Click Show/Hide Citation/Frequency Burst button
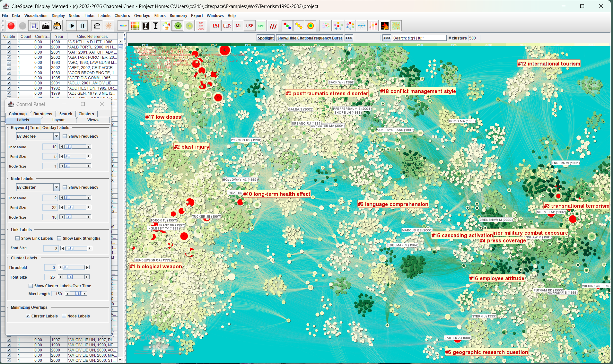 click(x=310, y=38)
